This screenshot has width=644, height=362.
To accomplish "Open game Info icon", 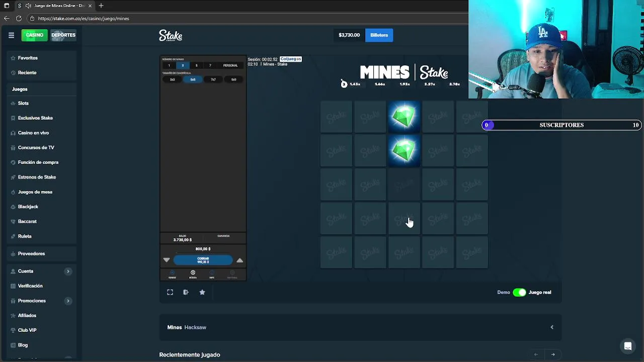I will coord(212,275).
